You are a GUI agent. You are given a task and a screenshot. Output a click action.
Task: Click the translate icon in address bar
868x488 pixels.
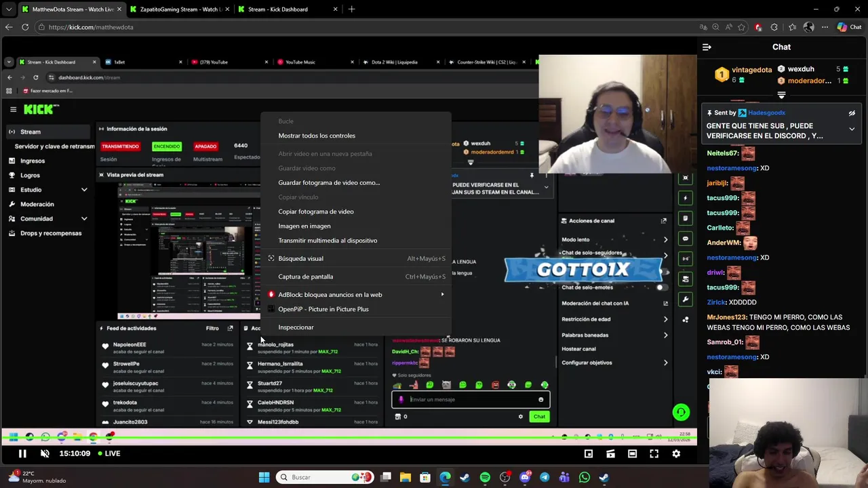(x=703, y=27)
